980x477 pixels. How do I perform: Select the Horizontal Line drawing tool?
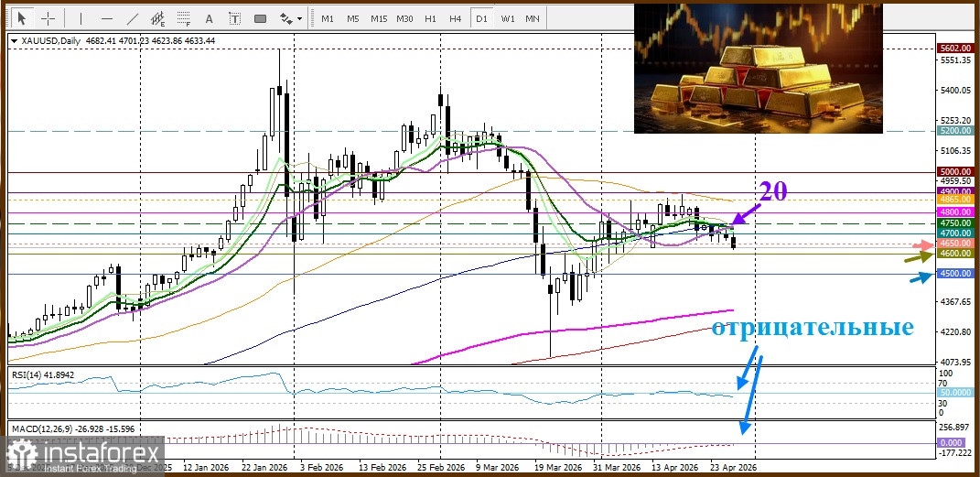pyautogui.click(x=107, y=18)
